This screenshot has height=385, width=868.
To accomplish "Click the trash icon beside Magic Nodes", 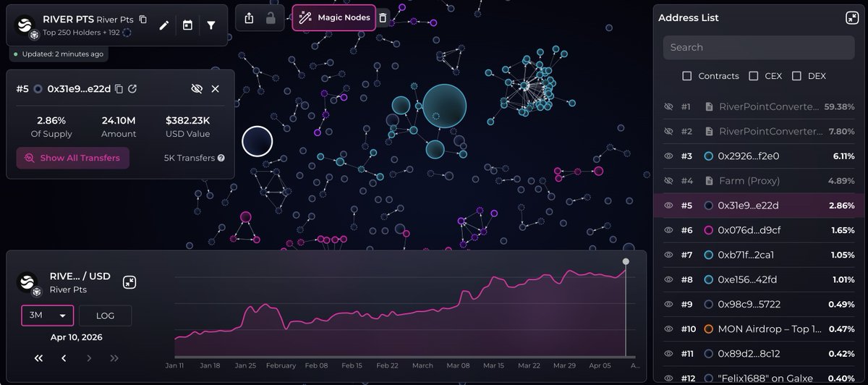I will tap(383, 18).
